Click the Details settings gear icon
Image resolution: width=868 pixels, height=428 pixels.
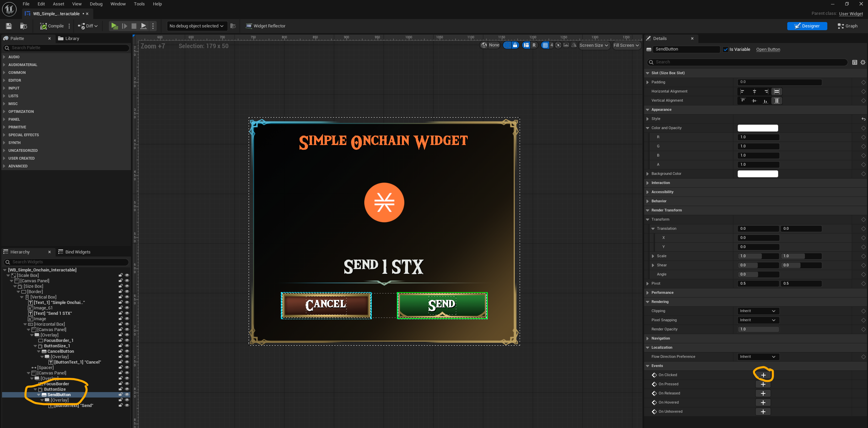point(863,62)
